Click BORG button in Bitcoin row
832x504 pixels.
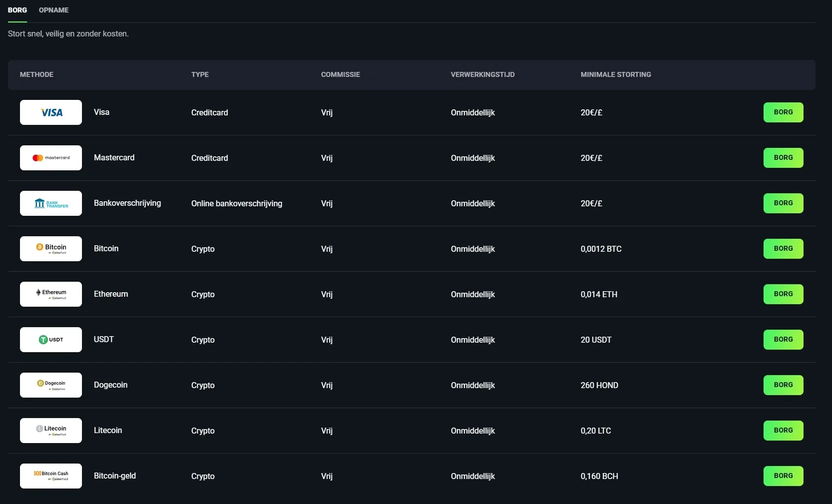coord(783,249)
